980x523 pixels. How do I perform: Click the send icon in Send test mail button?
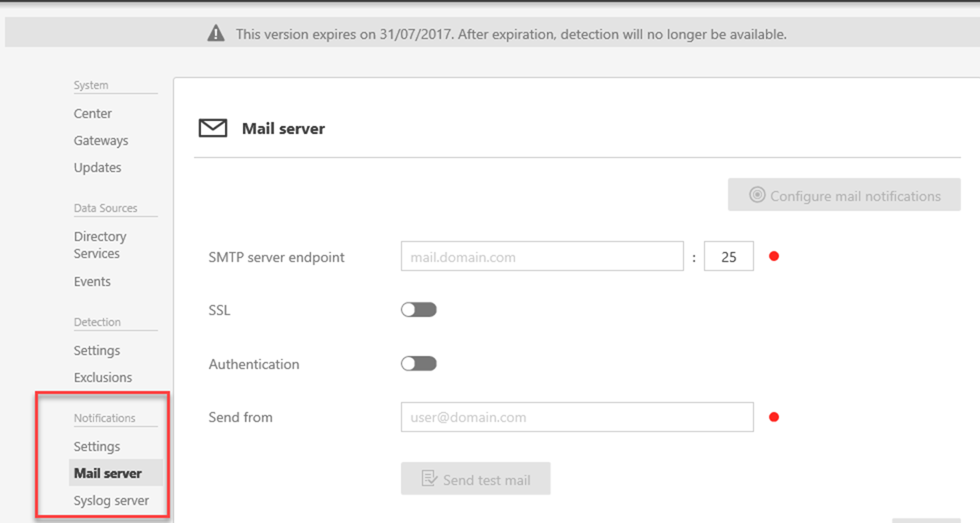coord(429,479)
